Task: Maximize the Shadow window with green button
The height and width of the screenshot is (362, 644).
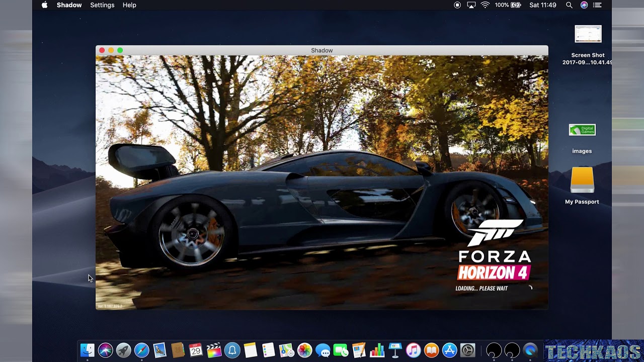Action: pyautogui.click(x=120, y=50)
